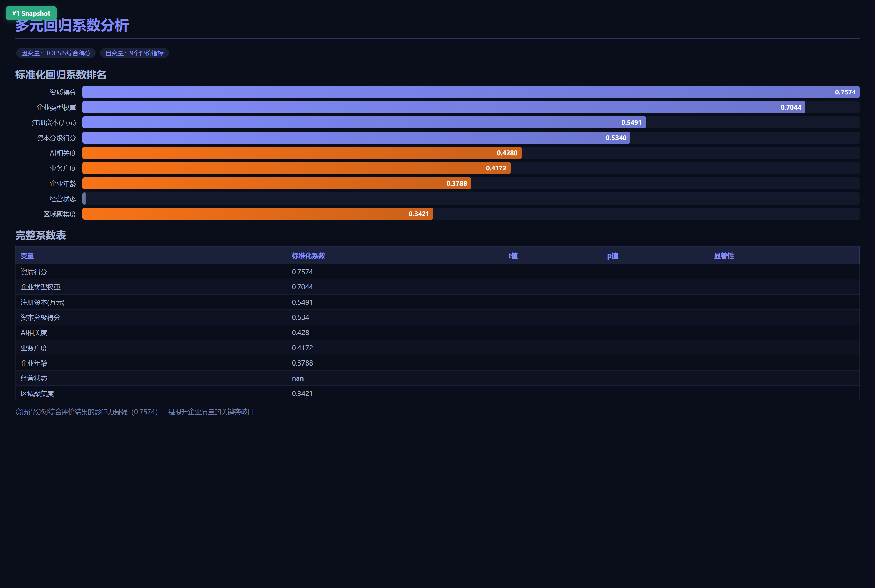Select the 资质得分 row in coefficient table
875x588 pixels.
pos(437,272)
